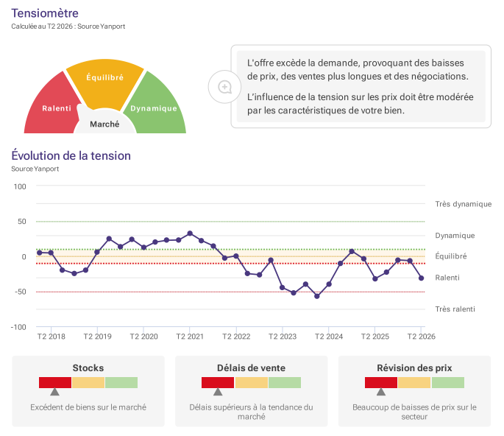Click the Stocks yellow indicator segment
This screenshot has width=504, height=436.
click(88, 382)
